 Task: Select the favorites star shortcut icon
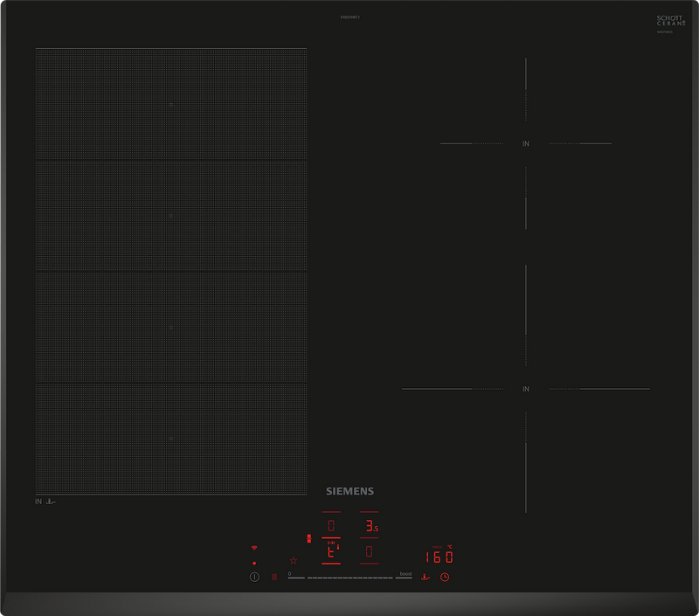click(293, 560)
